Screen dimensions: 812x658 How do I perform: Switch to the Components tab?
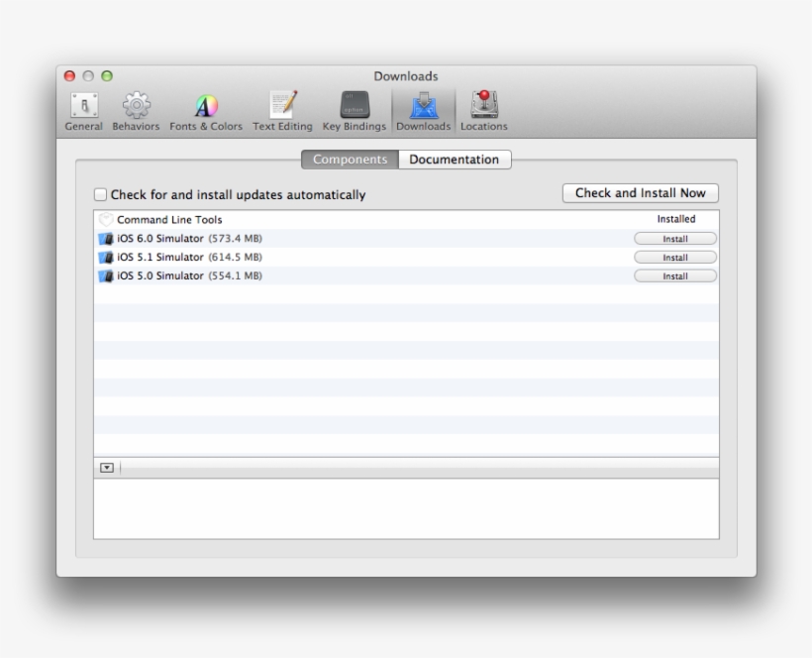(349, 160)
